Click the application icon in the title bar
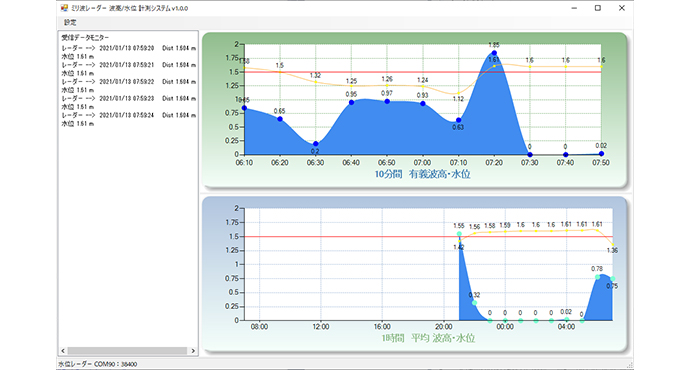This screenshot has width=690, height=370. click(x=64, y=8)
